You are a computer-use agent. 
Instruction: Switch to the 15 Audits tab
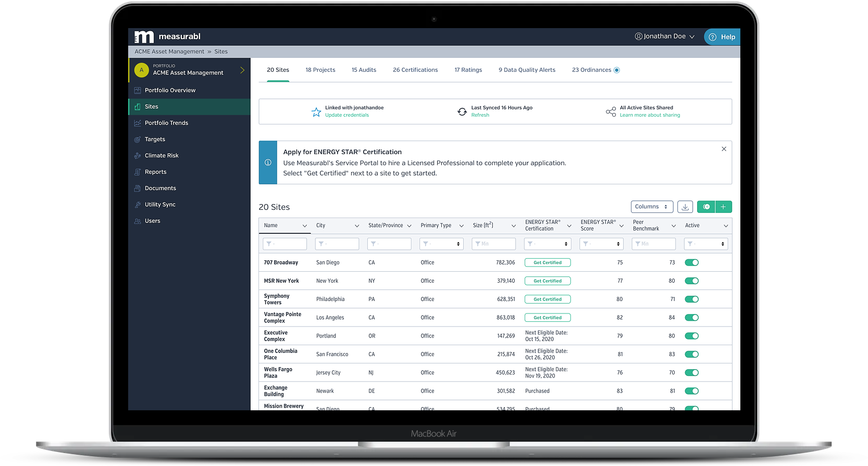(364, 70)
